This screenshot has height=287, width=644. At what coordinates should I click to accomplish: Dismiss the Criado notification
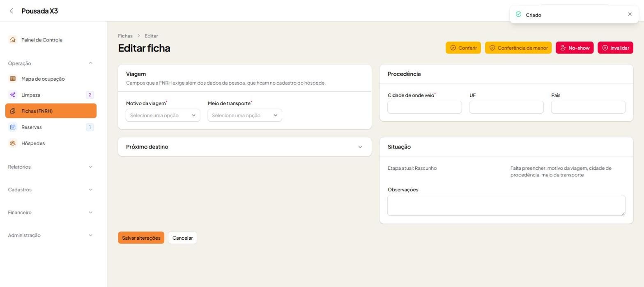coord(630,14)
